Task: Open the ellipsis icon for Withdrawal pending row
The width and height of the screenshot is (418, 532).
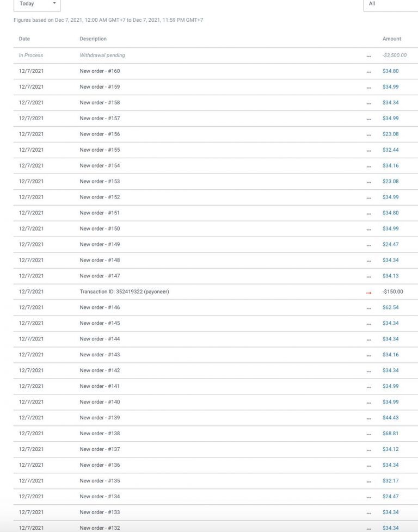Action: [369, 57]
